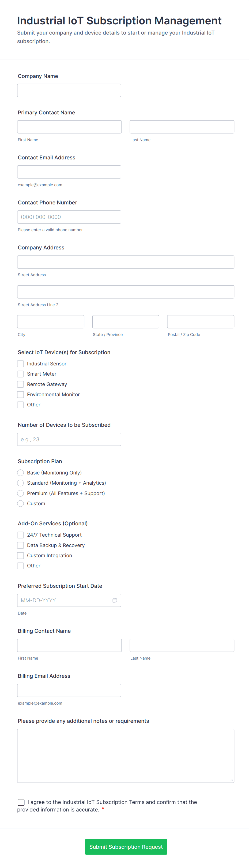249x868 pixels.
Task: Select Environmental Monitor checkbox
Action: (x=21, y=394)
